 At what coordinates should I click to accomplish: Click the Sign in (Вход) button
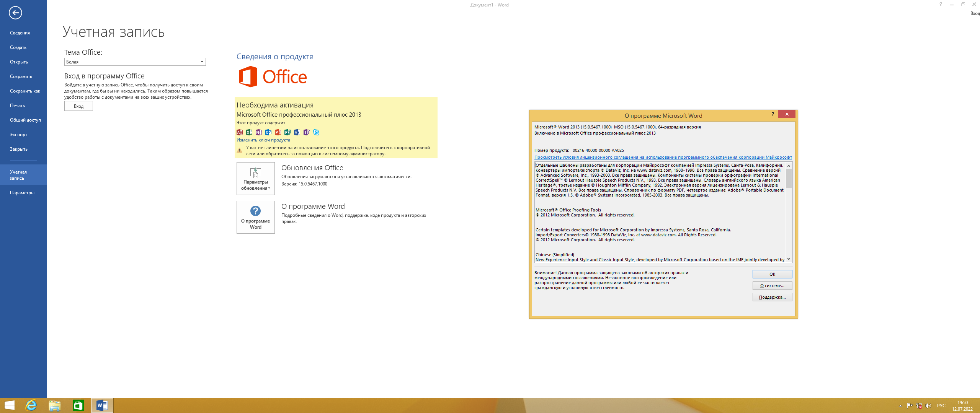pyautogui.click(x=78, y=106)
